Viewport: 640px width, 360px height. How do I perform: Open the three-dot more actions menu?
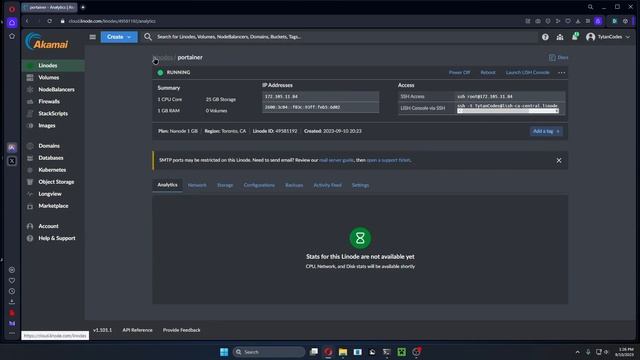(x=562, y=73)
